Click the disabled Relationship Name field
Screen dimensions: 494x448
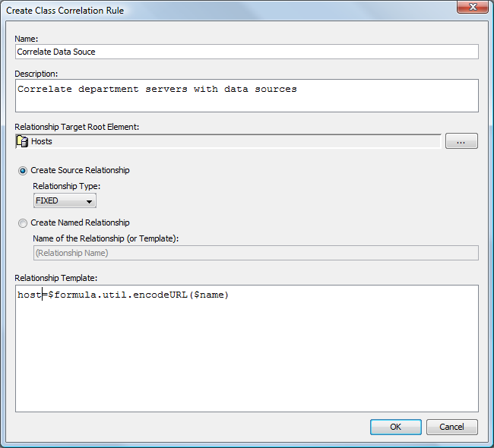click(256, 253)
